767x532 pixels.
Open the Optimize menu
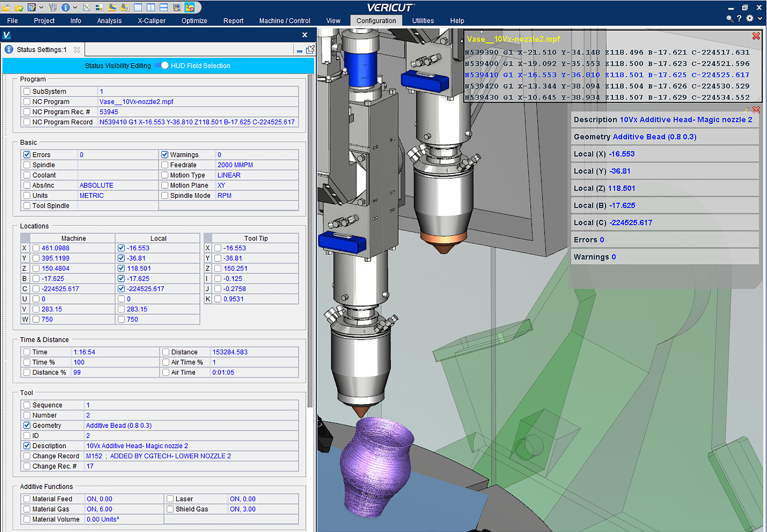(194, 21)
